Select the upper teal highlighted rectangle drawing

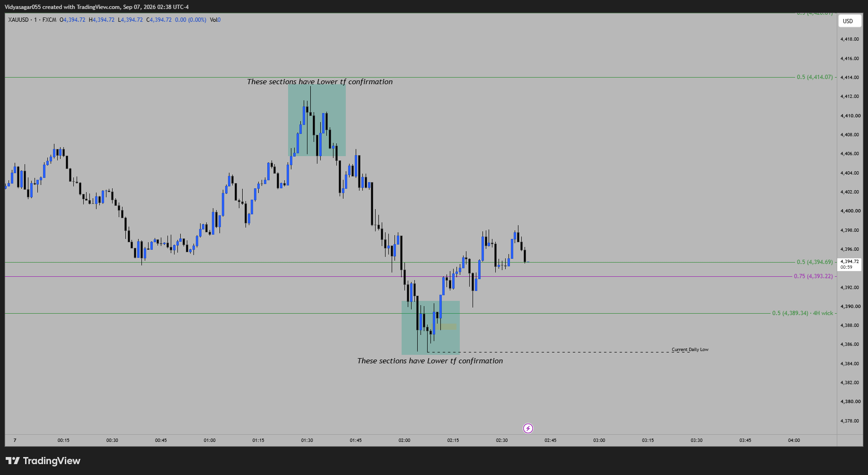click(317, 120)
